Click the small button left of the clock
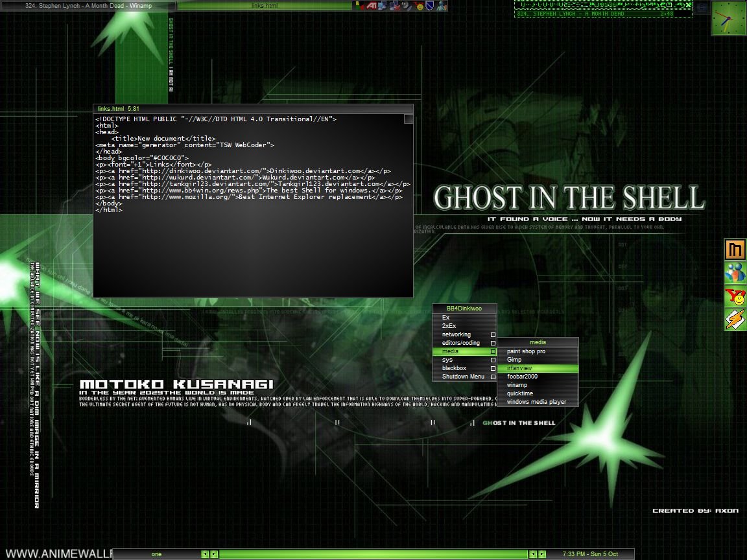Image resolution: width=747 pixels, height=560 pixels. pyautogui.click(x=702, y=7)
